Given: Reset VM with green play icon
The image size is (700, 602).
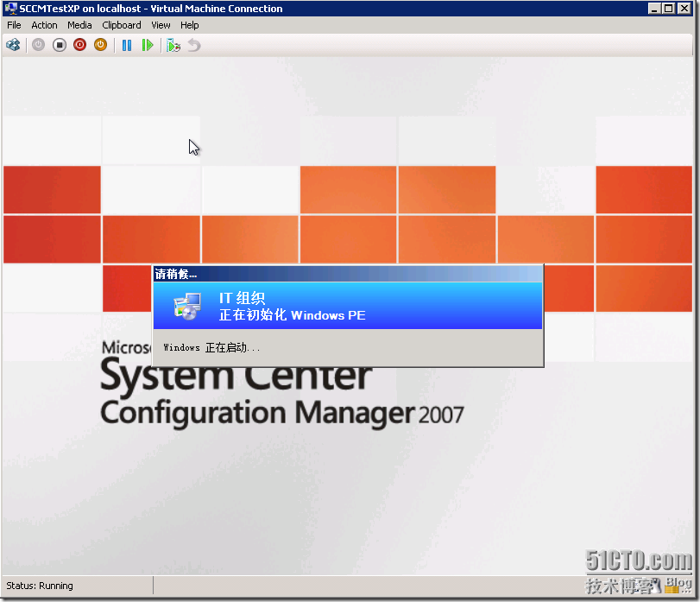Looking at the screenshot, I should click(148, 45).
